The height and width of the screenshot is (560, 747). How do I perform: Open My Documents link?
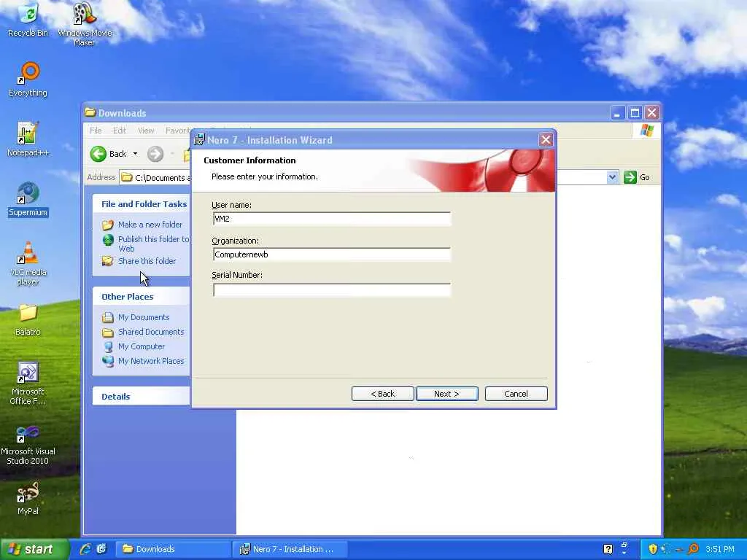144,317
